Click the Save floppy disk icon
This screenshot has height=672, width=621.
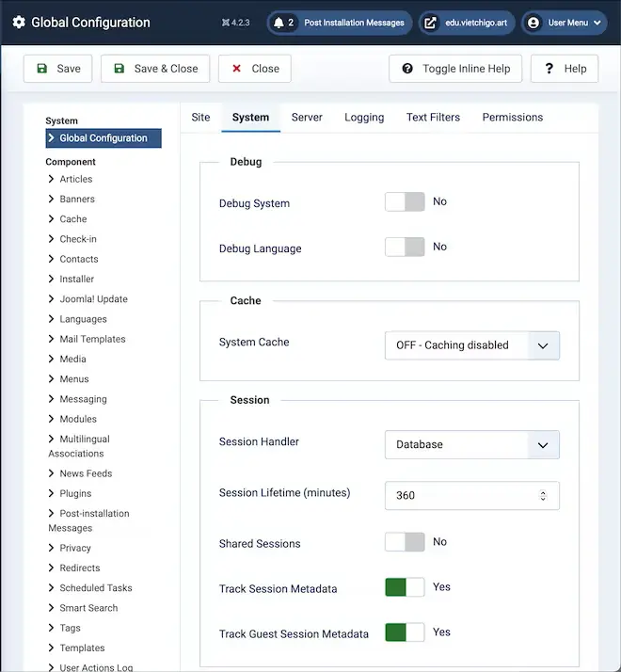[41, 69]
